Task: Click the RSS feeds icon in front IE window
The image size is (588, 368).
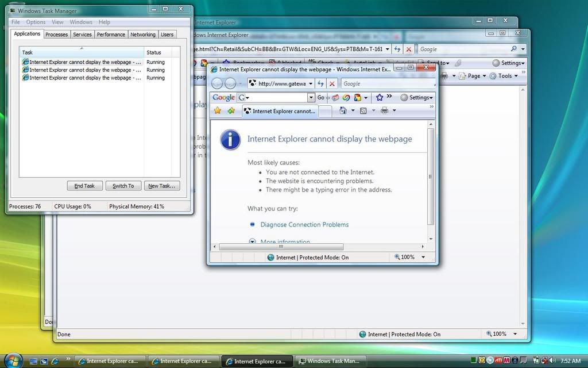Action: 363,110
